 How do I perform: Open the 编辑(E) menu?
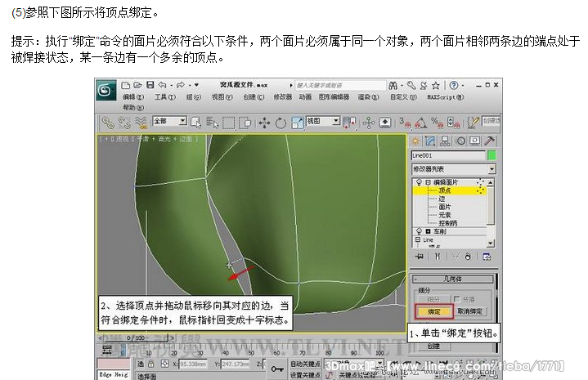pyautogui.click(x=133, y=97)
